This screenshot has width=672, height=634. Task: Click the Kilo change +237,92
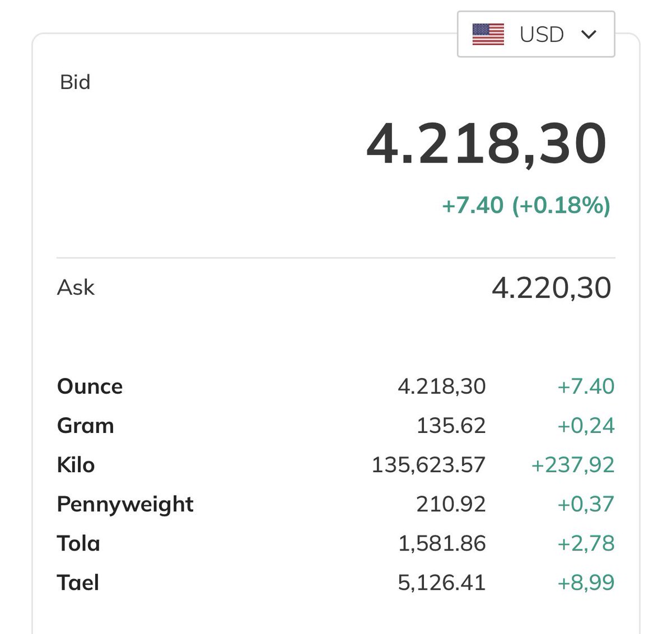tap(572, 465)
